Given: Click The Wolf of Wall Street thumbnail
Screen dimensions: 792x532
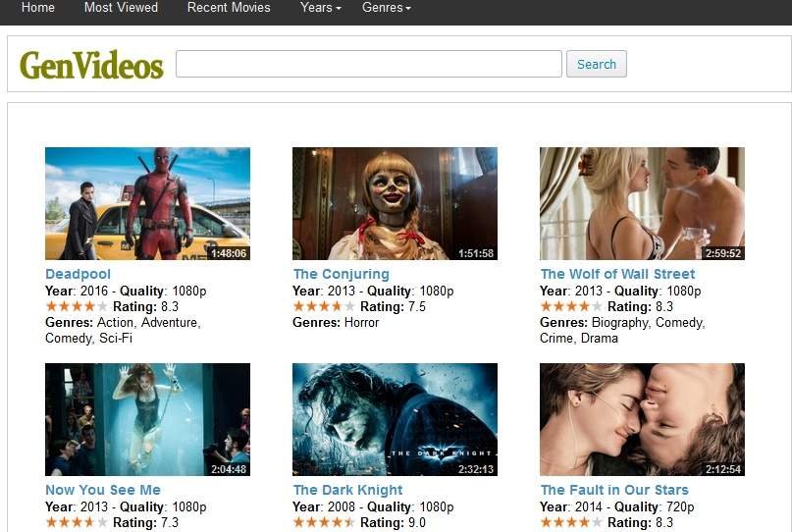Looking at the screenshot, I should (x=642, y=203).
